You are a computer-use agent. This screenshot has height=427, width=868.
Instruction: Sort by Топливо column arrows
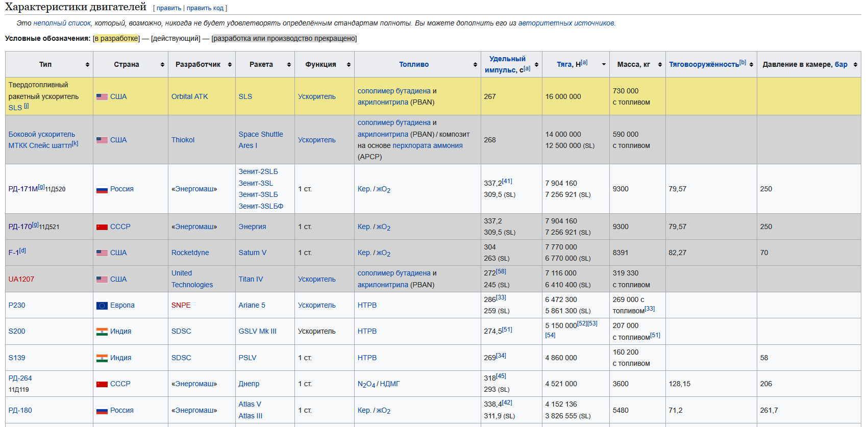(475, 65)
